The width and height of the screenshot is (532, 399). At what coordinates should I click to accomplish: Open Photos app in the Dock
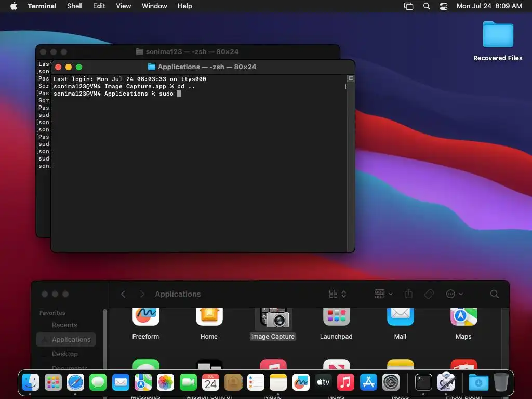click(166, 382)
